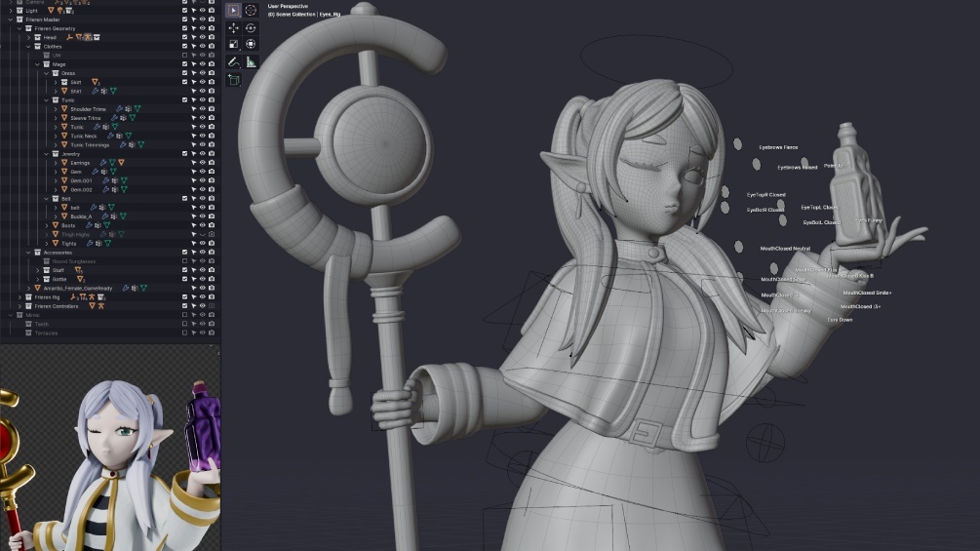Viewport: 980px width, 551px height.
Task: Select the Teeth collection row
Action: click(42, 324)
